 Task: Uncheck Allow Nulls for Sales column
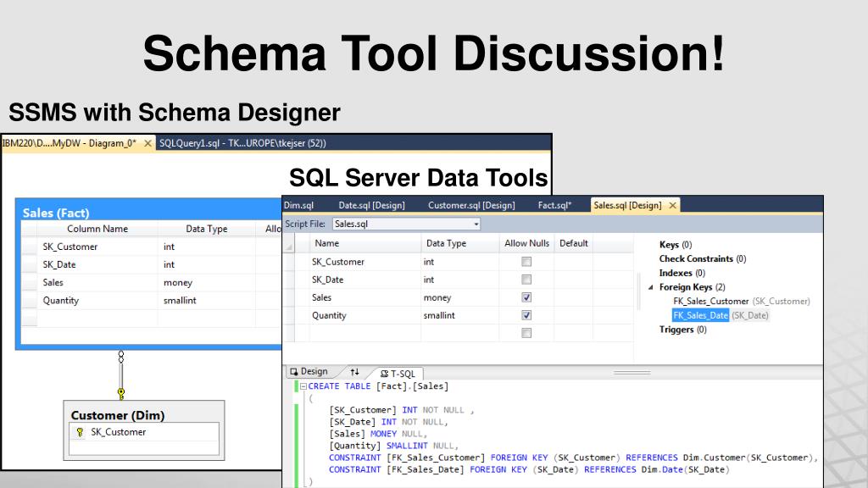tap(526, 297)
